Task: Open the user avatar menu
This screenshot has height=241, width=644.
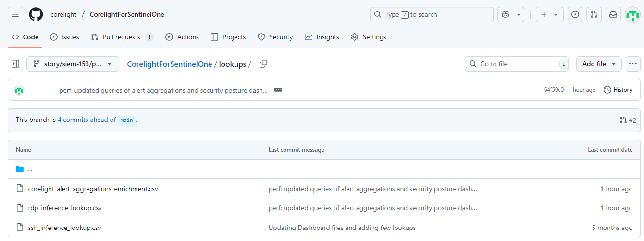Action: click(x=632, y=14)
